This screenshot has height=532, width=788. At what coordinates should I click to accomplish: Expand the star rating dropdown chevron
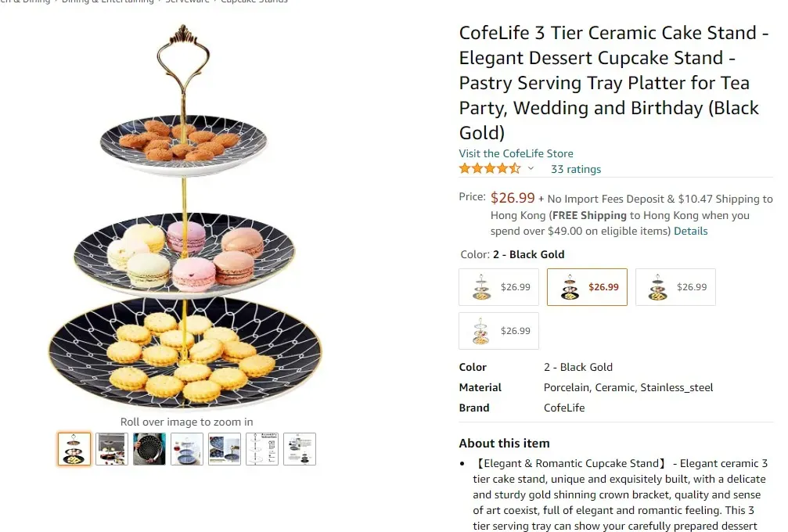coord(531,168)
